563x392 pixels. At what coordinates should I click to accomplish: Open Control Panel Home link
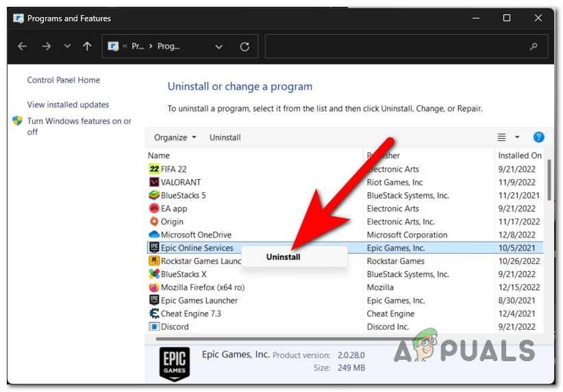64,80
